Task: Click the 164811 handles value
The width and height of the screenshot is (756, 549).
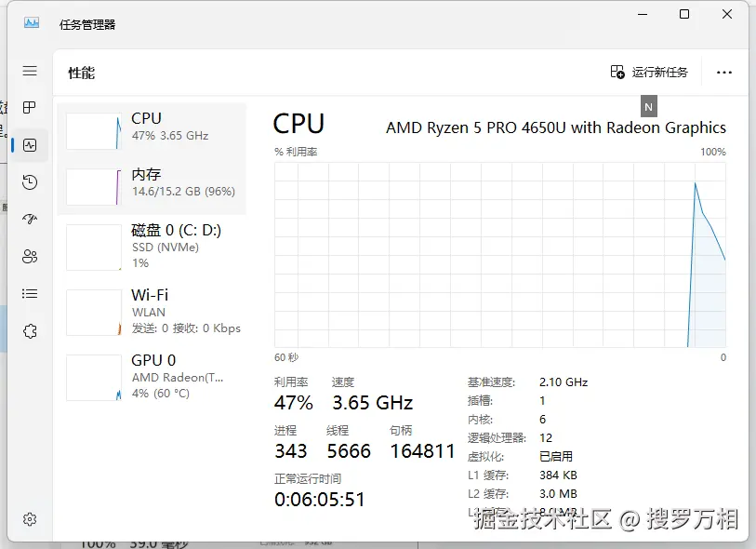Action: [x=422, y=451]
